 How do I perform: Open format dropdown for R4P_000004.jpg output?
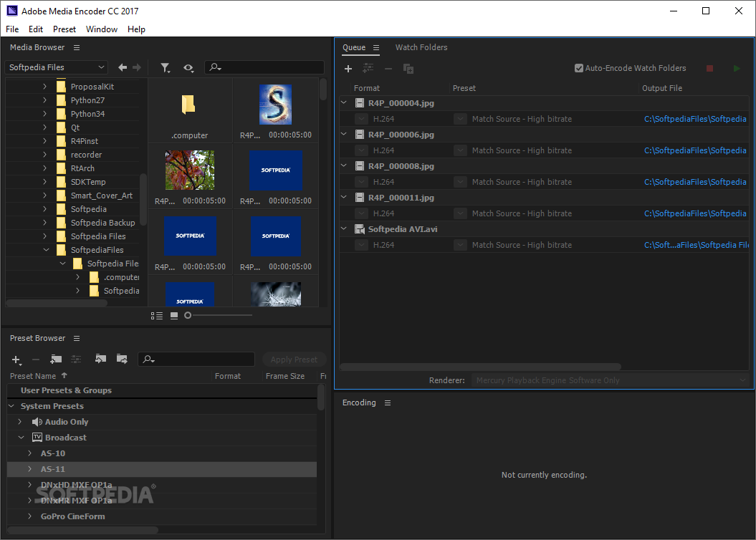coord(361,119)
